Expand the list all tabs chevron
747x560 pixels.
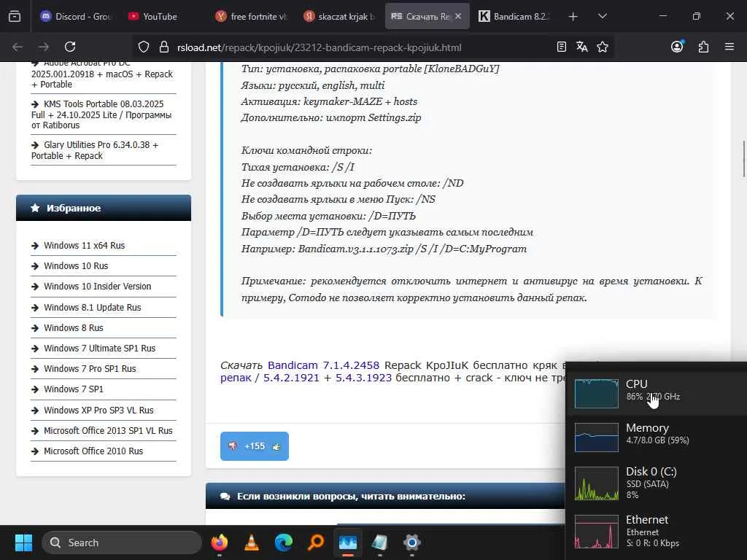(x=602, y=16)
